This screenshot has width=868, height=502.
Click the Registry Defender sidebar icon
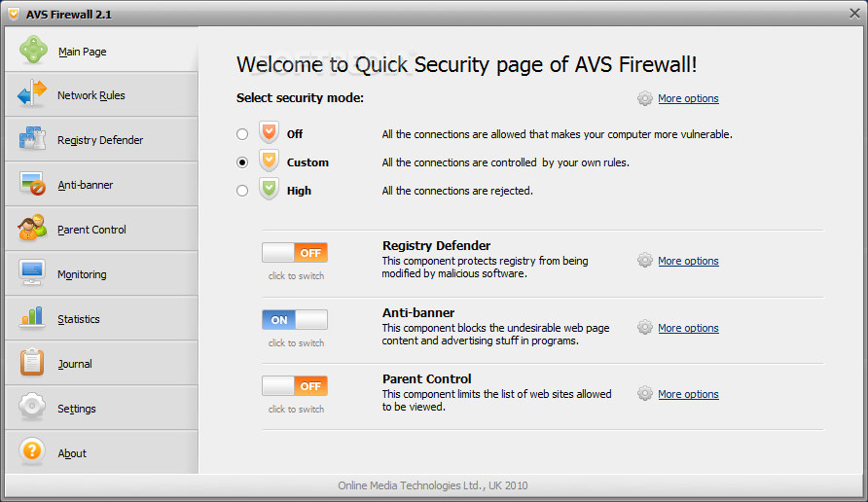pos(32,139)
